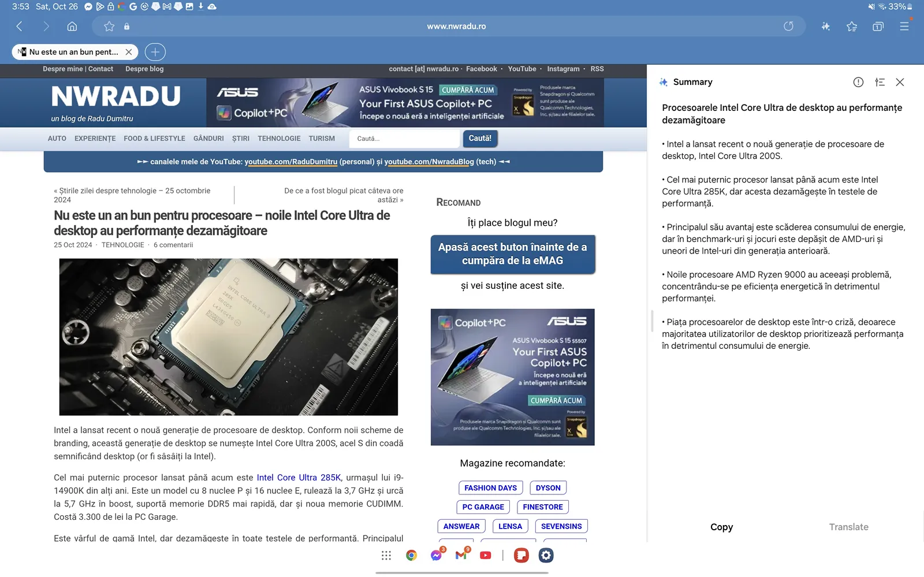Launch Gmail from the dock
Screen dimensions: 924x577
(461, 556)
